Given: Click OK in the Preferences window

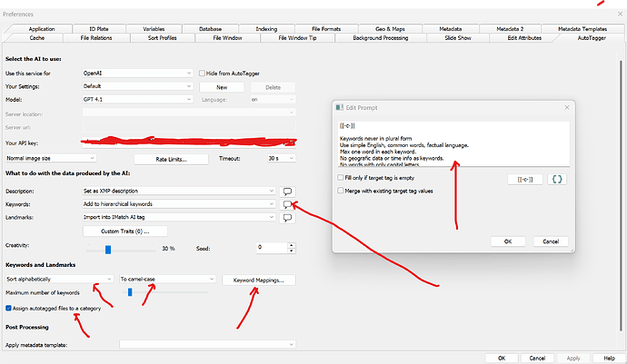Looking at the screenshot, I should (502, 358).
